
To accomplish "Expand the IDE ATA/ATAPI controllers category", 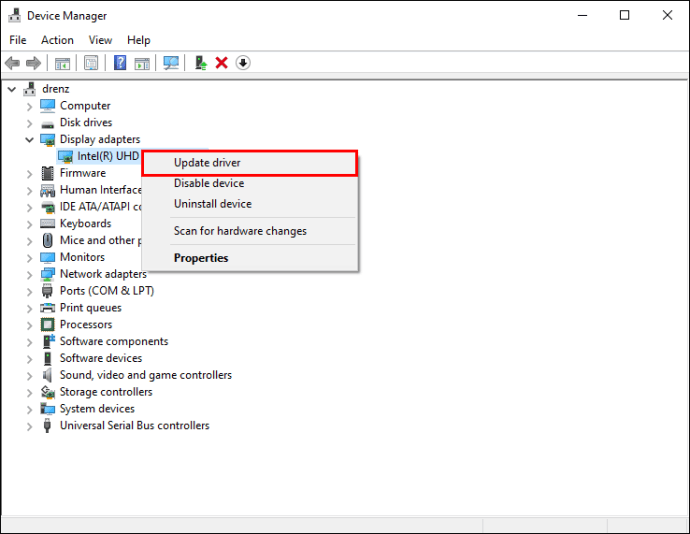I will [29, 207].
